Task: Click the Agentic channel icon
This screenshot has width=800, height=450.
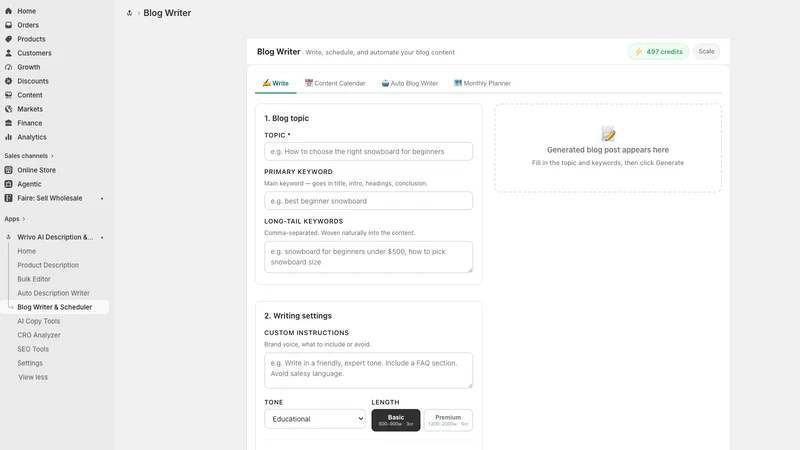Action: pyautogui.click(x=8, y=184)
